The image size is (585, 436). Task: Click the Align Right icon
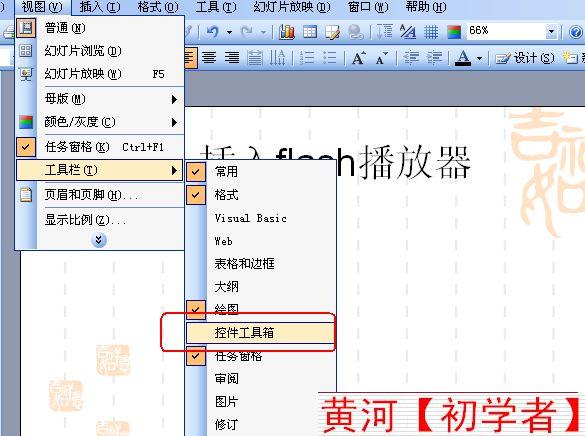point(232,58)
